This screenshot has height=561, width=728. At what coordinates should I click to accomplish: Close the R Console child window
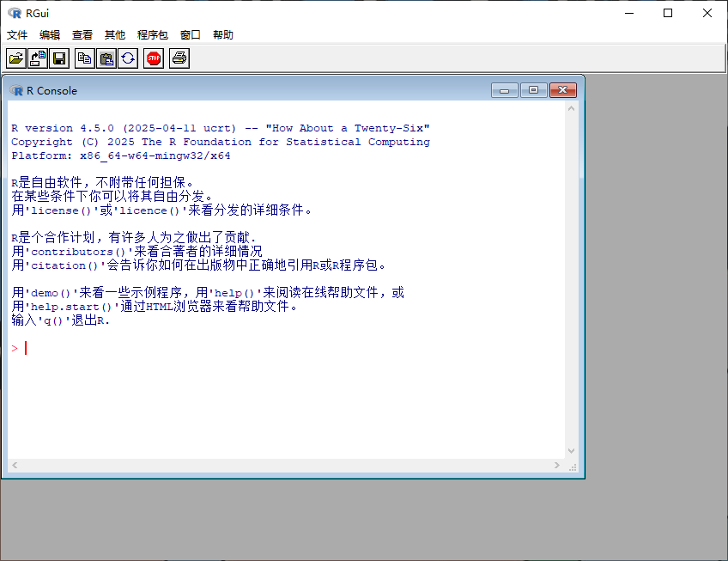562,90
